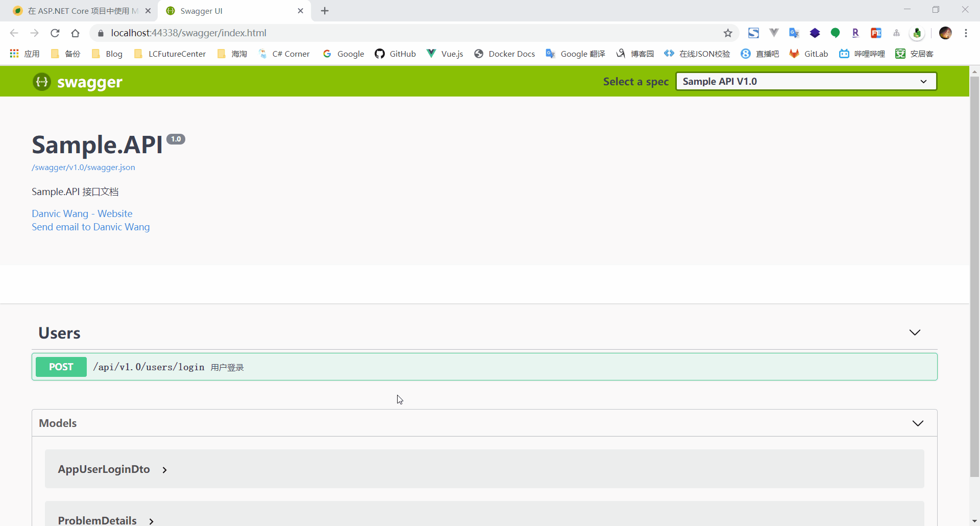The image size is (980, 526).
Task: Click the swagger logo icon
Action: click(x=42, y=82)
